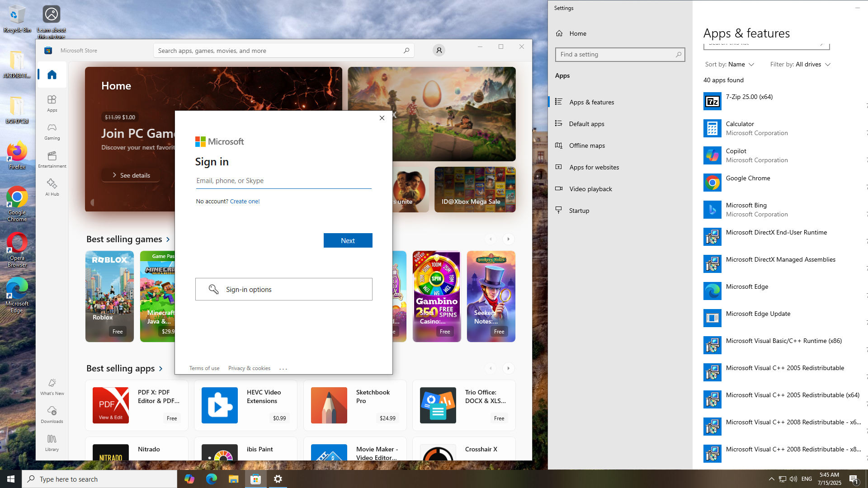Open Copilot from the taskbar
868x488 pixels.
(x=189, y=479)
